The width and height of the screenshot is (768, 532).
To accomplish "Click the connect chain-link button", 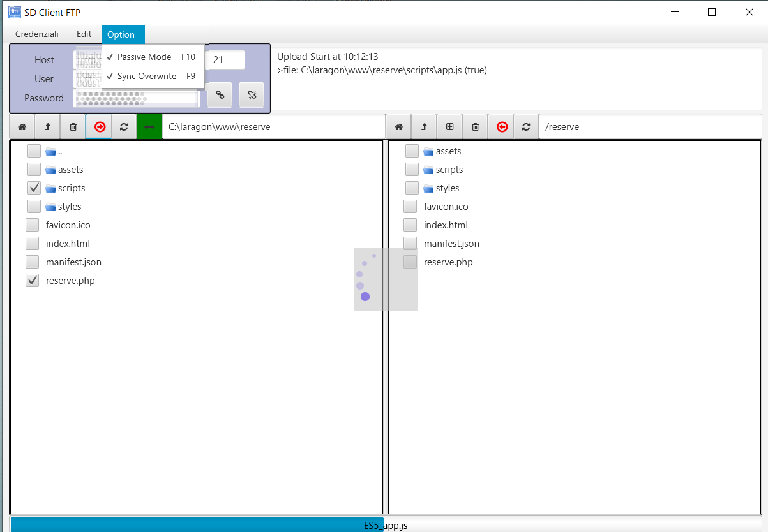I will pos(220,94).
